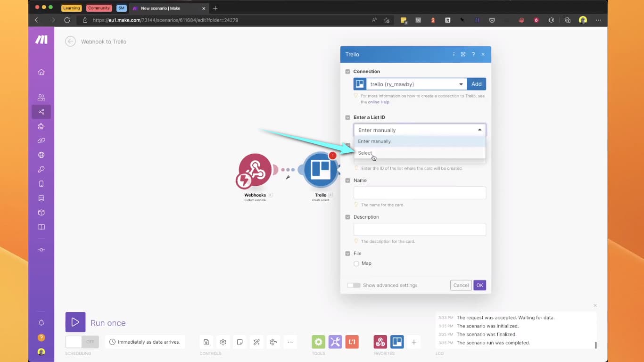Screen dimensions: 644x362
Task: Open the Notifications bell in sidebar
Action: [41, 323]
